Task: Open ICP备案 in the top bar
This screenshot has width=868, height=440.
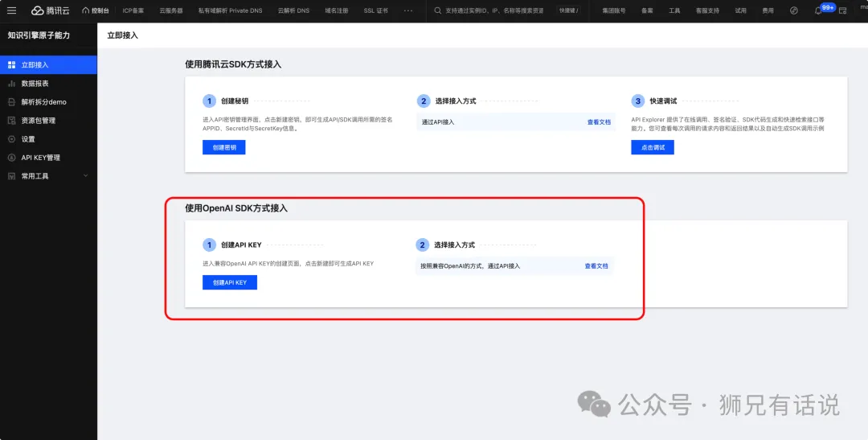Action: click(133, 10)
